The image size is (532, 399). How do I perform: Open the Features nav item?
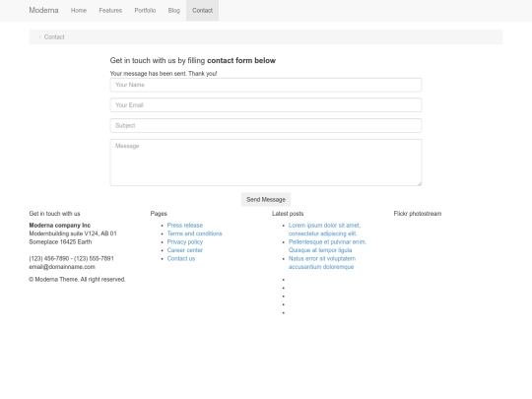coord(110,11)
